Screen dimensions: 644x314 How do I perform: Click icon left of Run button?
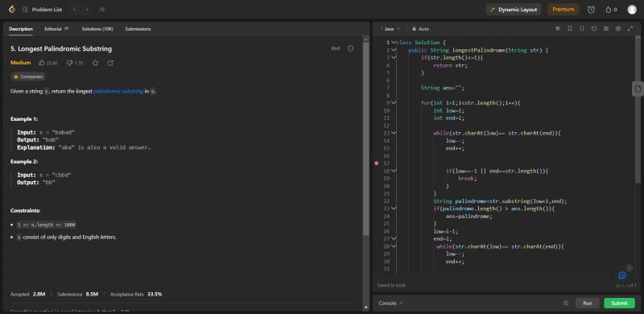coord(566,304)
